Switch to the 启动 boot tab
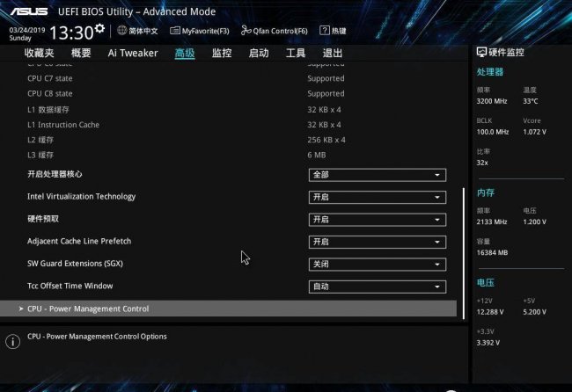Viewport: 572px width, 392px height. click(259, 54)
